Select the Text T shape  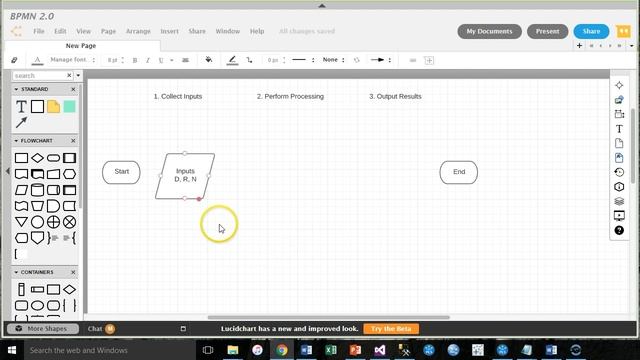(x=21, y=107)
